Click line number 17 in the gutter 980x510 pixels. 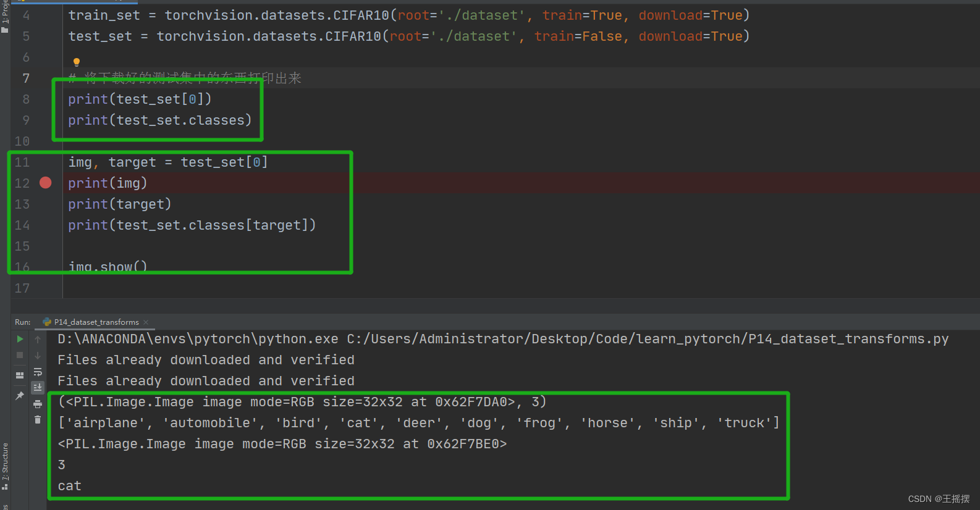click(22, 288)
